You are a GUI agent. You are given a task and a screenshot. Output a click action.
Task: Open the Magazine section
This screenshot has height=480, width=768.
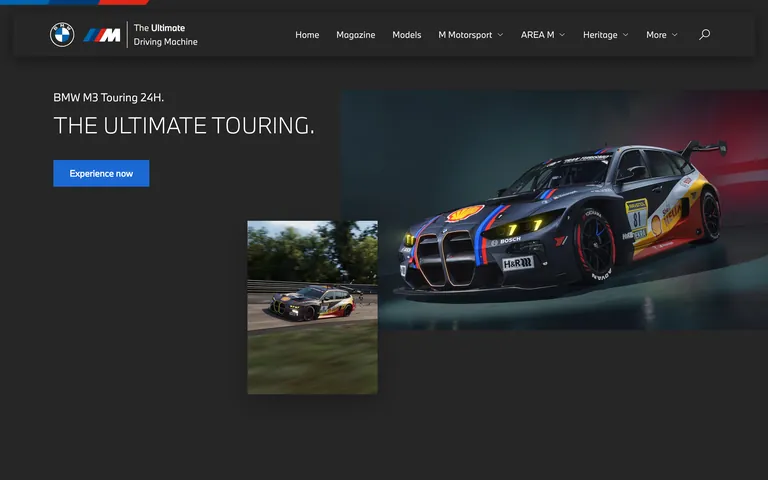(x=356, y=35)
